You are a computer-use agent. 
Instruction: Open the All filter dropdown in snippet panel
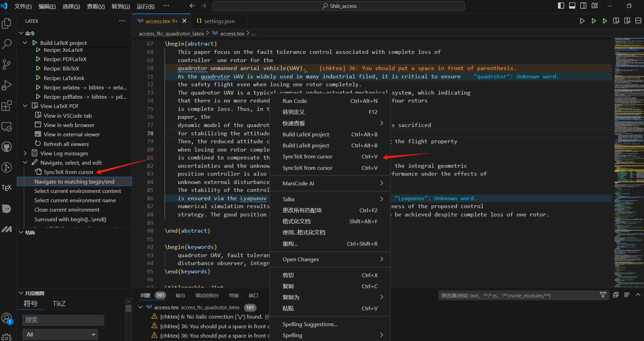point(60,334)
